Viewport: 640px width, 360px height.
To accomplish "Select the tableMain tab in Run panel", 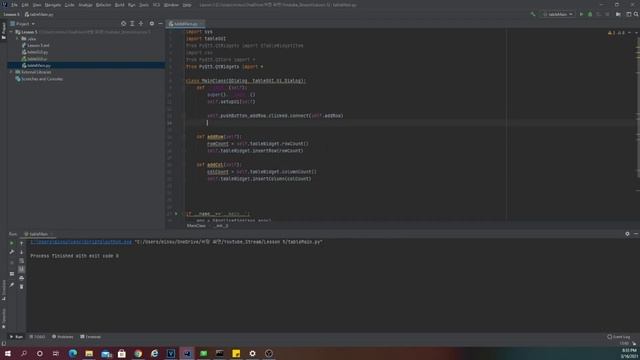I will coord(38,234).
